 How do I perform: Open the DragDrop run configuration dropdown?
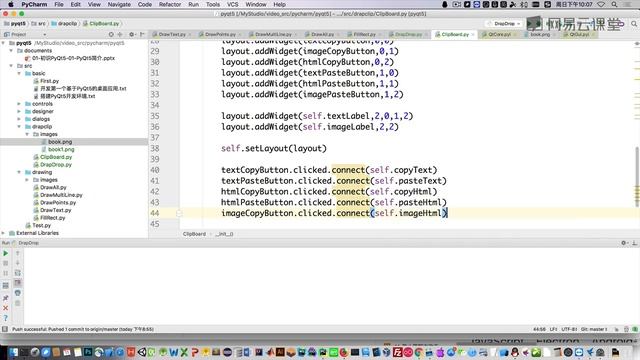point(505,24)
